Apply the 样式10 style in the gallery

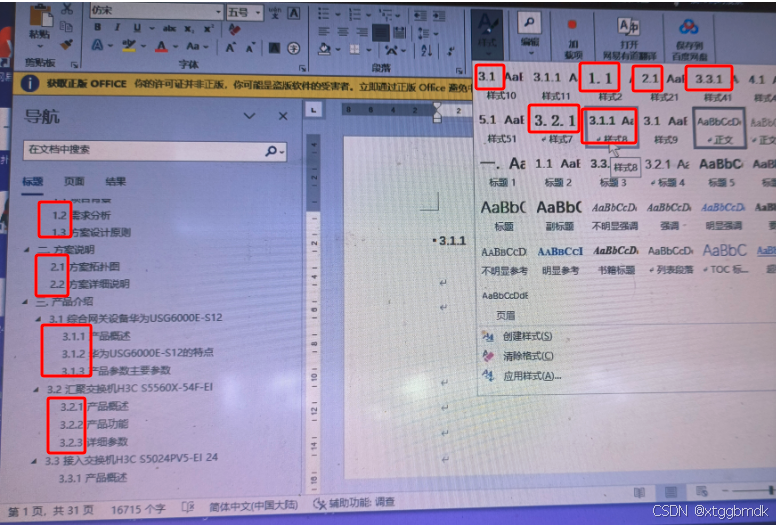click(x=501, y=84)
